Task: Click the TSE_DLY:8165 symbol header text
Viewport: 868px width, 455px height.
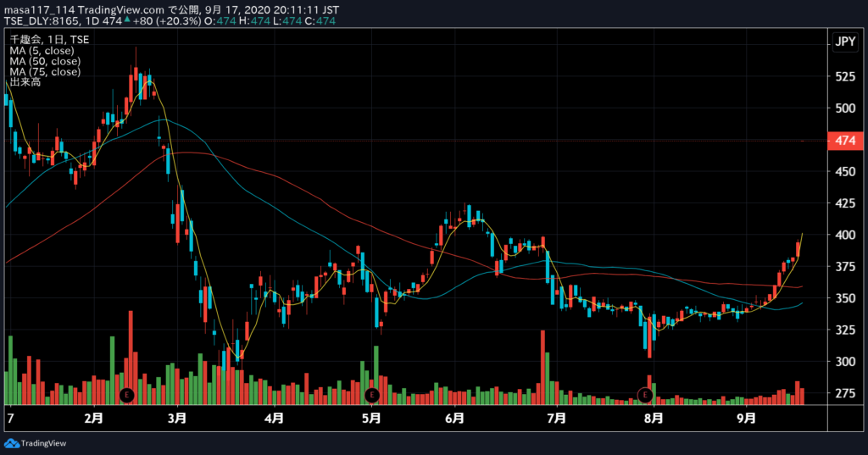Action: (x=42, y=21)
